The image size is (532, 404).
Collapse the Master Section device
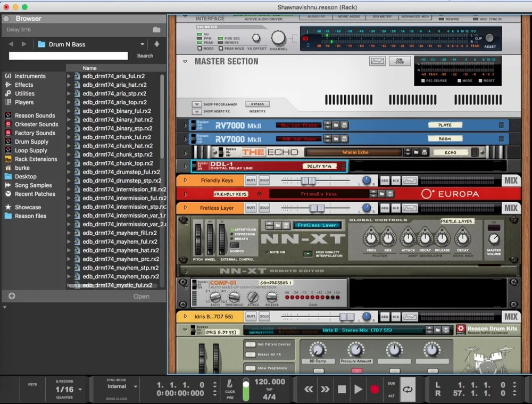[185, 61]
